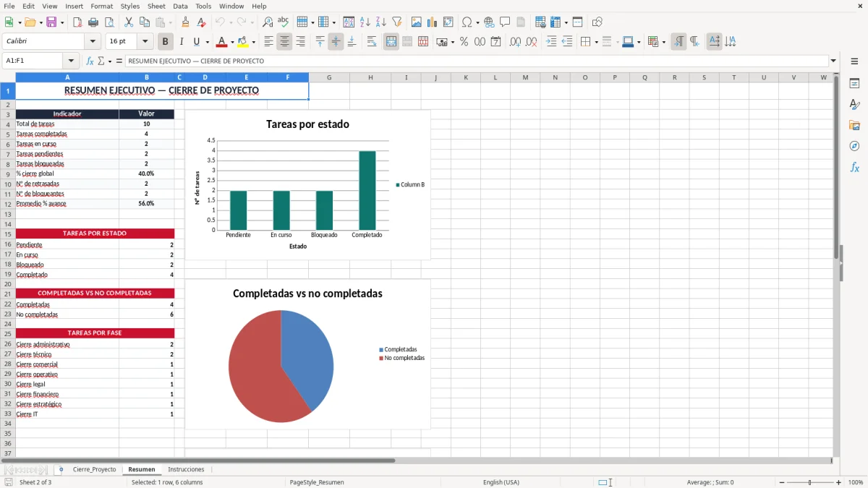The height and width of the screenshot is (488, 868).
Task: Click the Print icon in toolbar
Action: (93, 22)
